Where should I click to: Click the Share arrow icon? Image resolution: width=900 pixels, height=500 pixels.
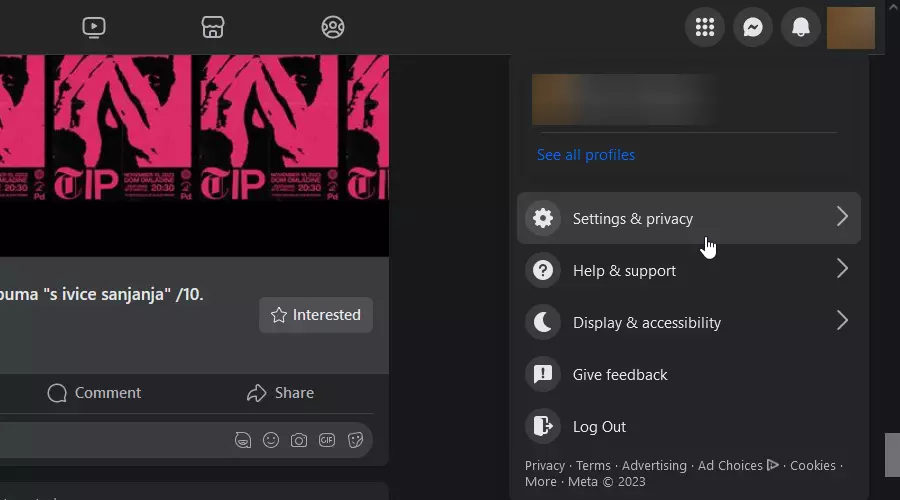point(257,393)
